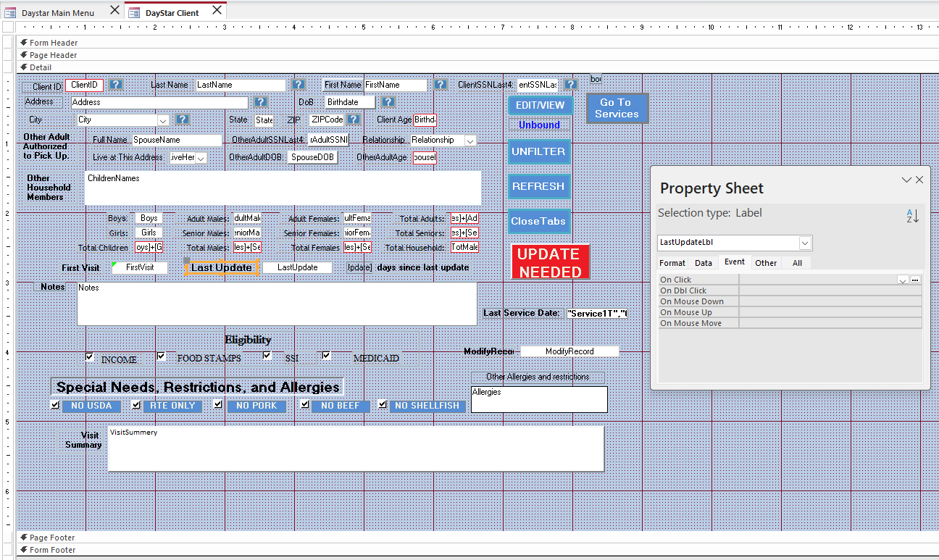Screen dimensions: 939x560
Task: Click the help icon next to Address field
Action: [x=261, y=102]
